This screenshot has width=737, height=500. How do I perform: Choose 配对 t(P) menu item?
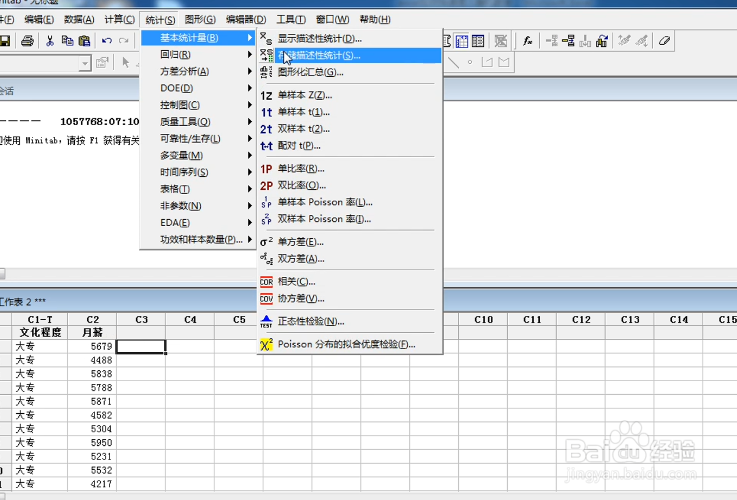[x=349, y=146]
